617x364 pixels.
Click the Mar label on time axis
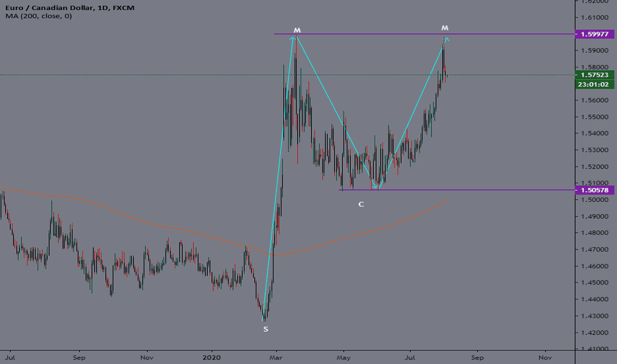tap(277, 357)
